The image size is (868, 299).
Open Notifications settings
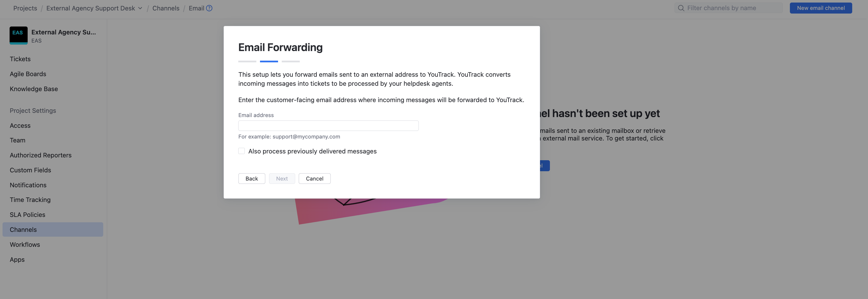pyautogui.click(x=28, y=185)
